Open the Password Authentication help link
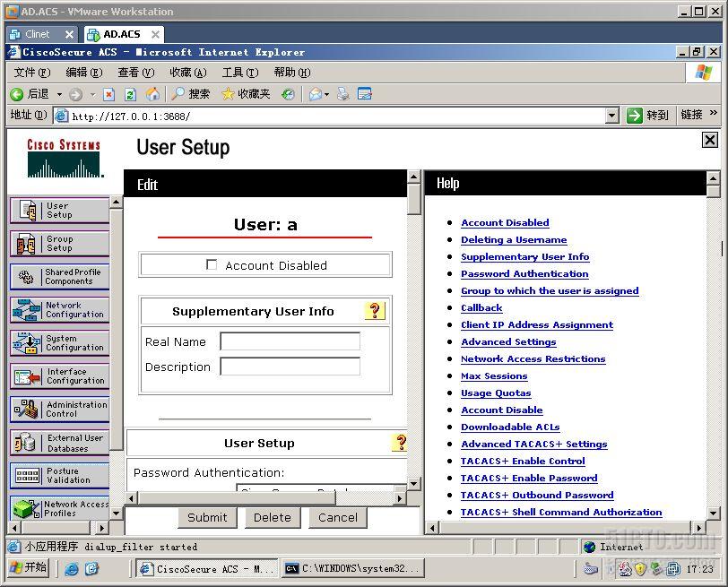The image size is (728, 587). click(524, 273)
